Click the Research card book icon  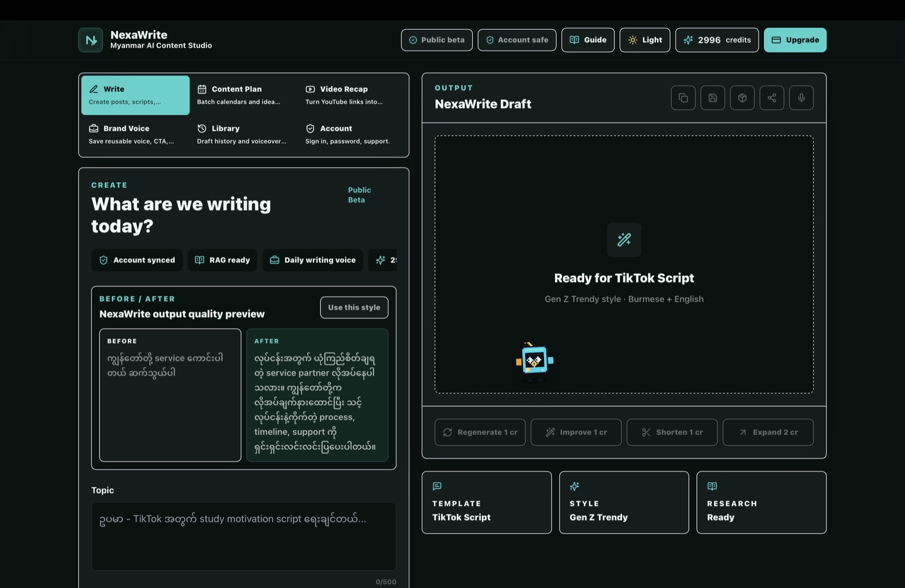712,486
